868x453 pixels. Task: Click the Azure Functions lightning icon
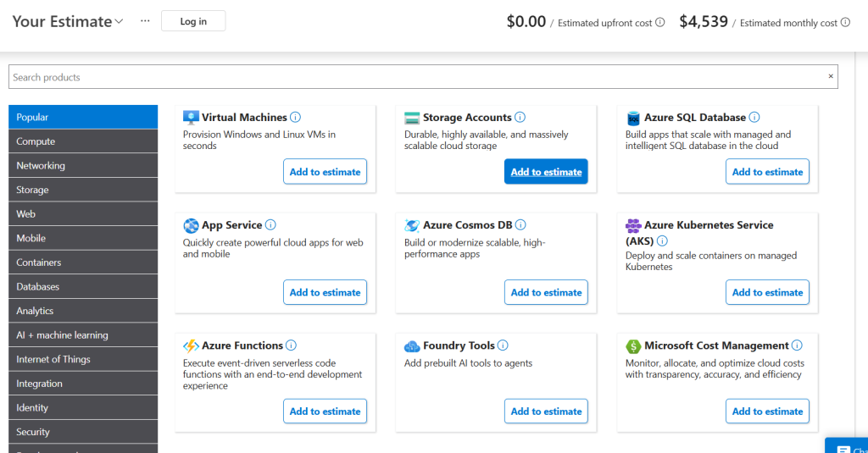click(x=191, y=345)
